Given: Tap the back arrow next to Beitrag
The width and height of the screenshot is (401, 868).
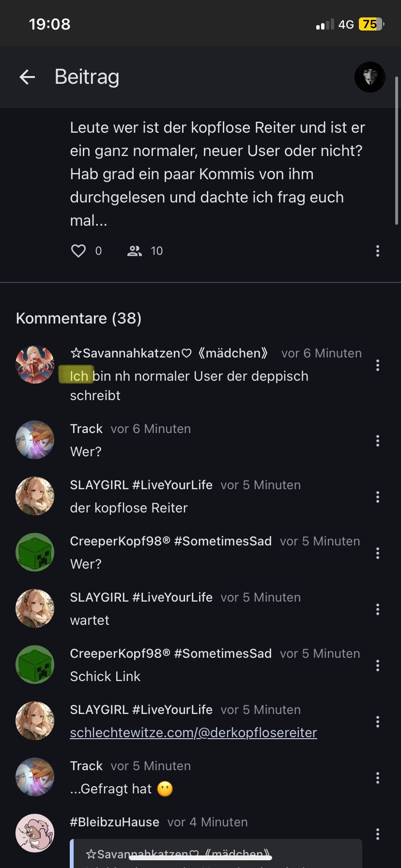Looking at the screenshot, I should point(27,77).
